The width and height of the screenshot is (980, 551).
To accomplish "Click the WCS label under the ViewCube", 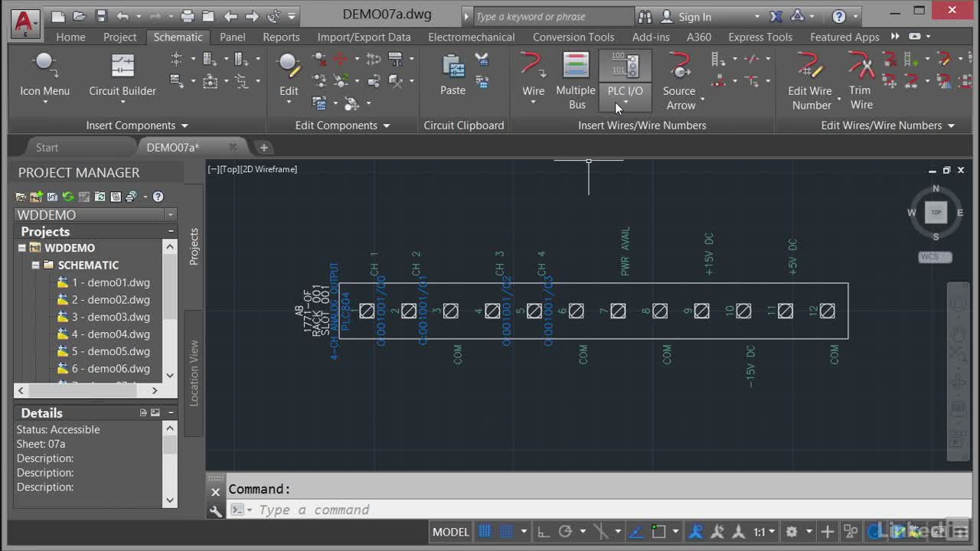I will coord(935,257).
